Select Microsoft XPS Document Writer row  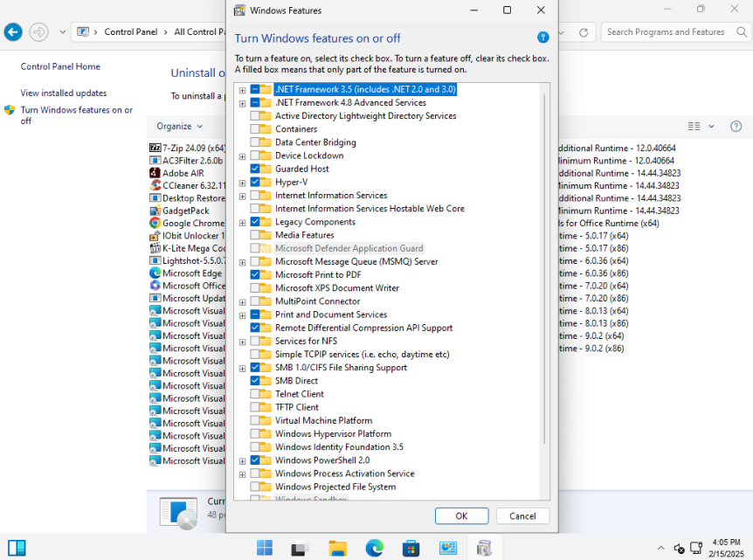pyautogui.click(x=336, y=288)
